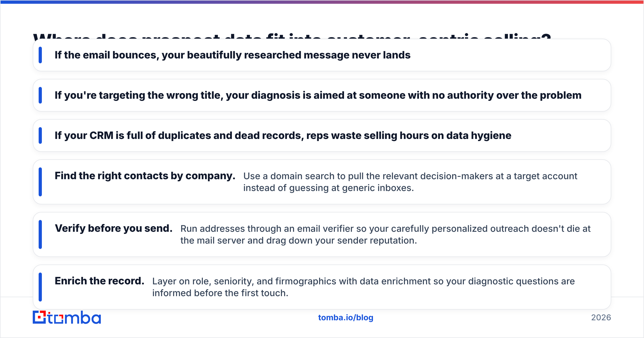Viewport: 644px width, 338px height.
Task: Select the CRM duplicates card
Action: coord(322,135)
